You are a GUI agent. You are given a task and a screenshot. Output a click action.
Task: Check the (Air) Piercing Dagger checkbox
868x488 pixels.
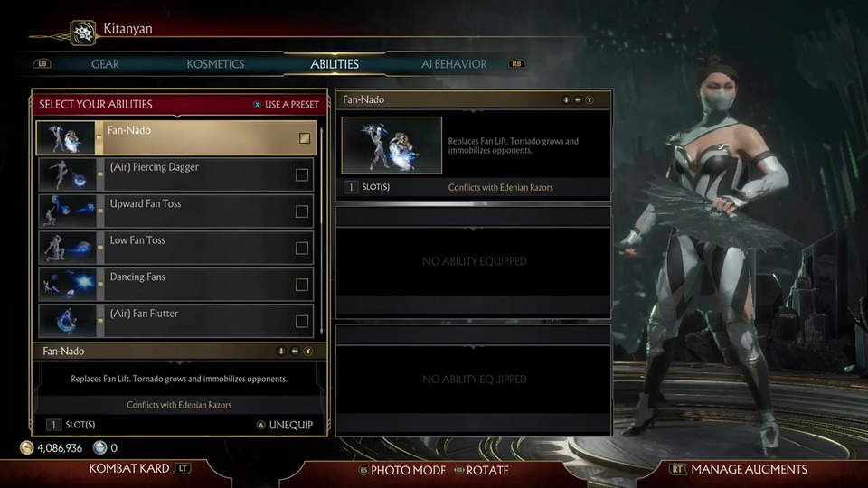pos(302,174)
